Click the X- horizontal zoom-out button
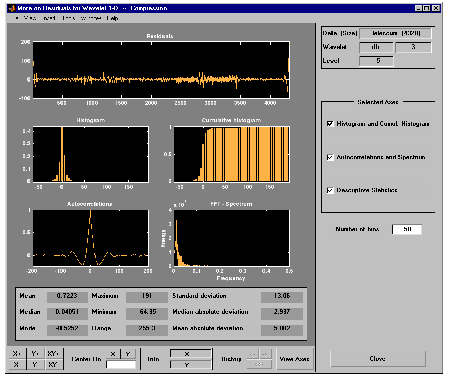This screenshot has width=449, height=376. [17, 364]
